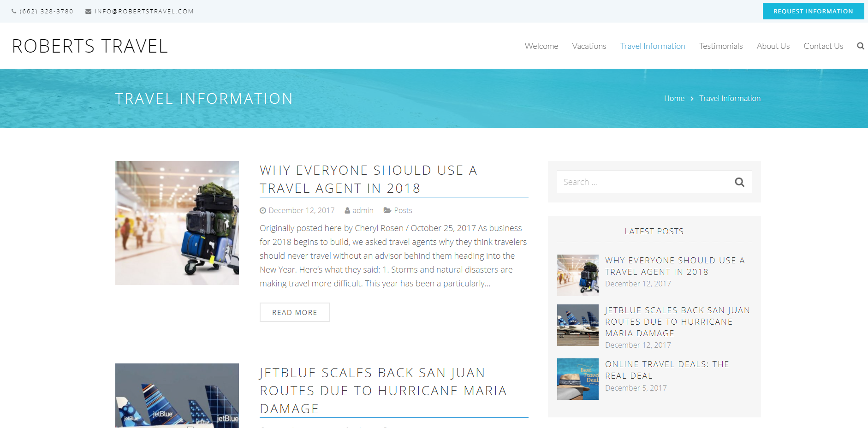Click the folder icon next to Posts

pyautogui.click(x=387, y=210)
